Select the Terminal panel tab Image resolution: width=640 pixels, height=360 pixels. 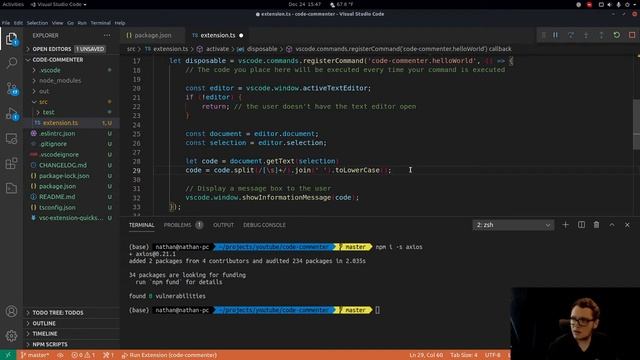[142, 225]
